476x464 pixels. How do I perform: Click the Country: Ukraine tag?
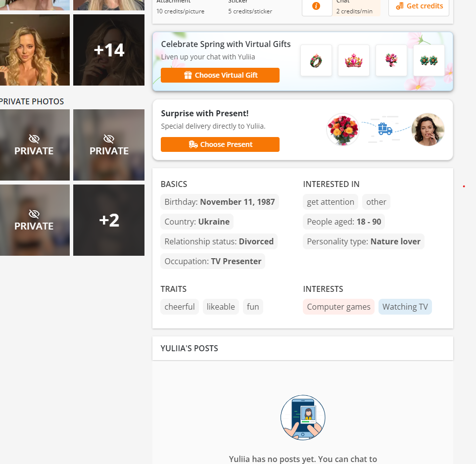(197, 222)
